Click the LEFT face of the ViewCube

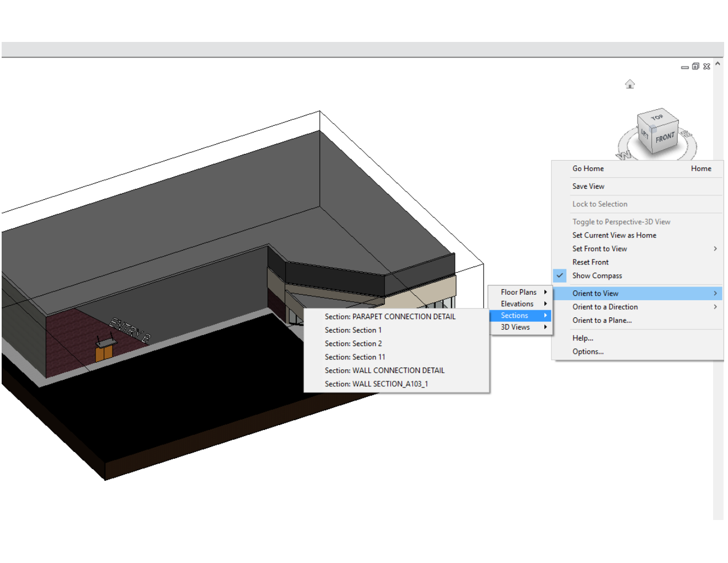point(644,133)
